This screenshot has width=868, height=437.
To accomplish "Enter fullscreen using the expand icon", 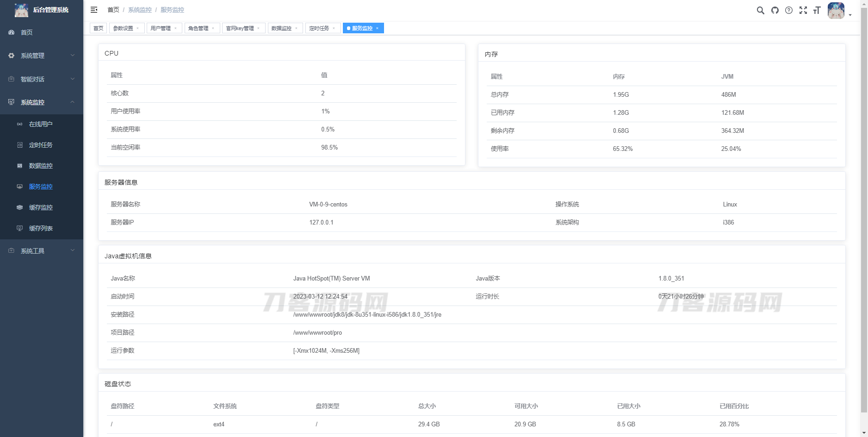I will pyautogui.click(x=803, y=10).
